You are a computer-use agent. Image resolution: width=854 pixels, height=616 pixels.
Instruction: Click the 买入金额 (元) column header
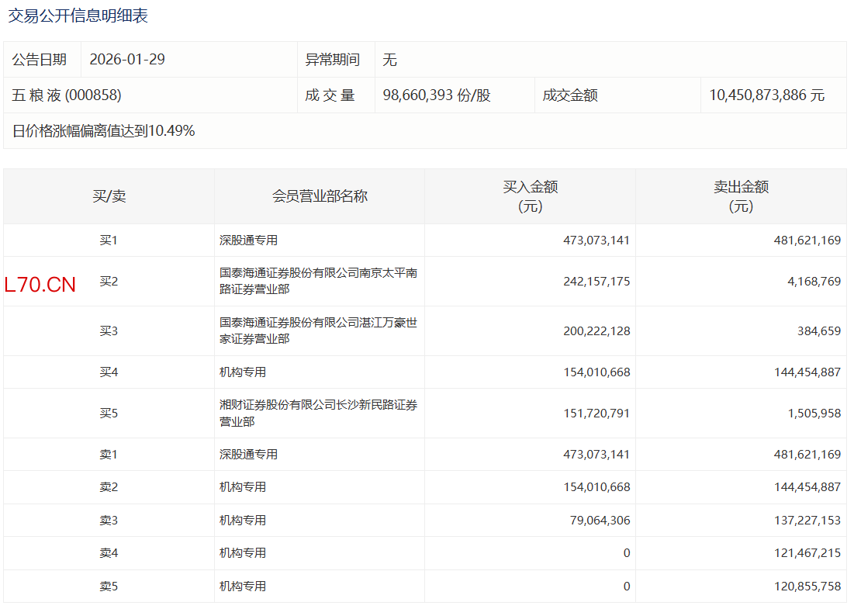(x=530, y=196)
